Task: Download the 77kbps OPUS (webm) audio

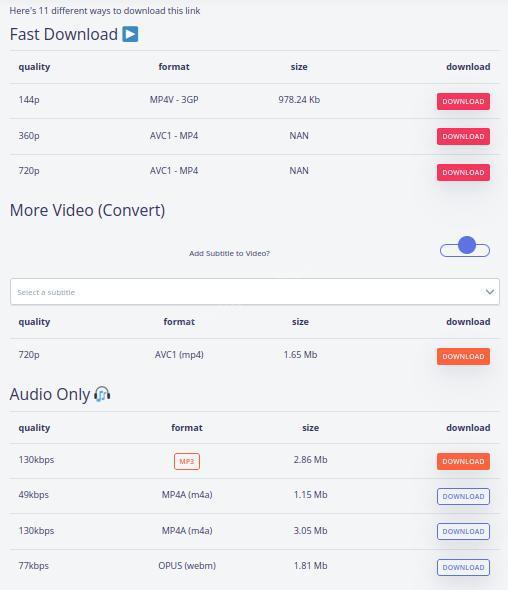Action: pyautogui.click(x=463, y=567)
